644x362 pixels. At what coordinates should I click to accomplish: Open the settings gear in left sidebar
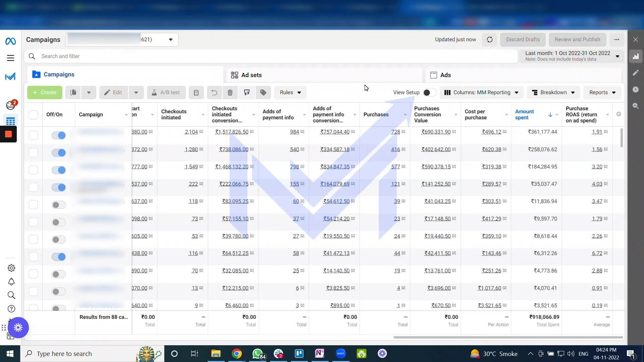11,268
